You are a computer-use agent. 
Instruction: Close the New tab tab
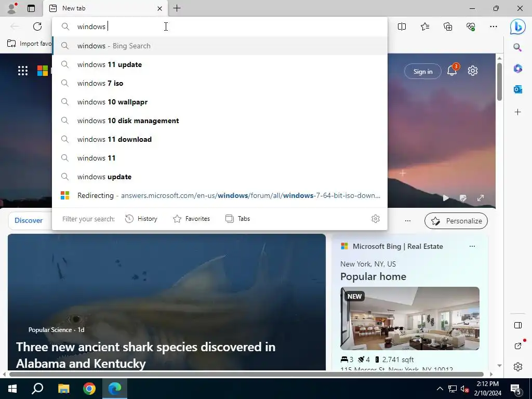click(159, 8)
